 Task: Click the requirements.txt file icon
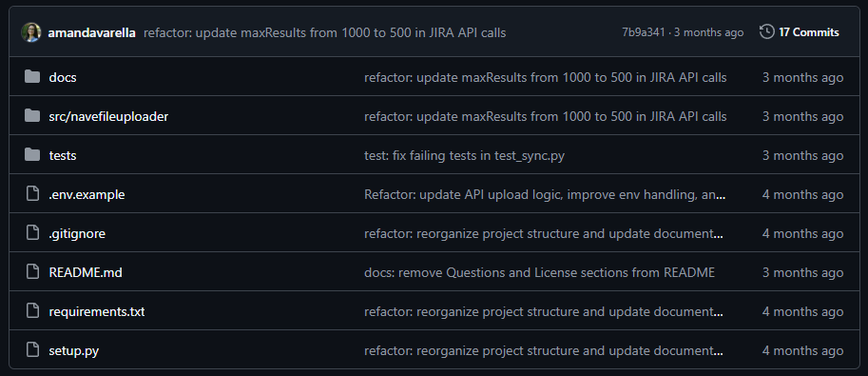tap(32, 311)
